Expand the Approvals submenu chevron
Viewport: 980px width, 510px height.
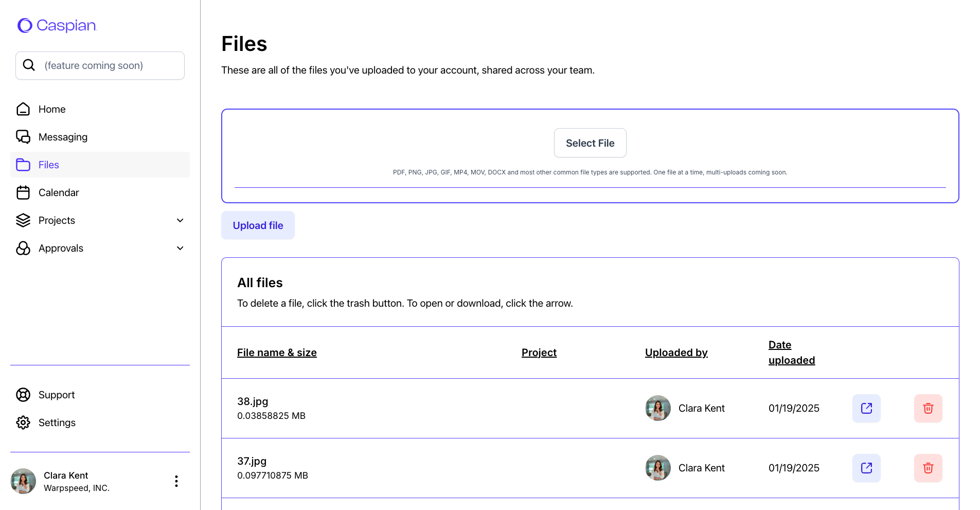(180, 248)
